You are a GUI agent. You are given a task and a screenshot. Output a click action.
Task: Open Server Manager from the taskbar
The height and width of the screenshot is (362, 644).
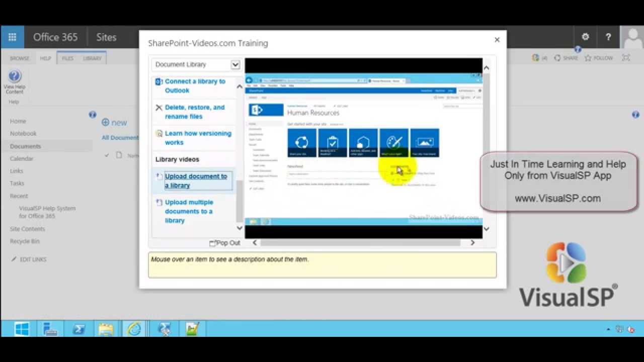coord(50,329)
